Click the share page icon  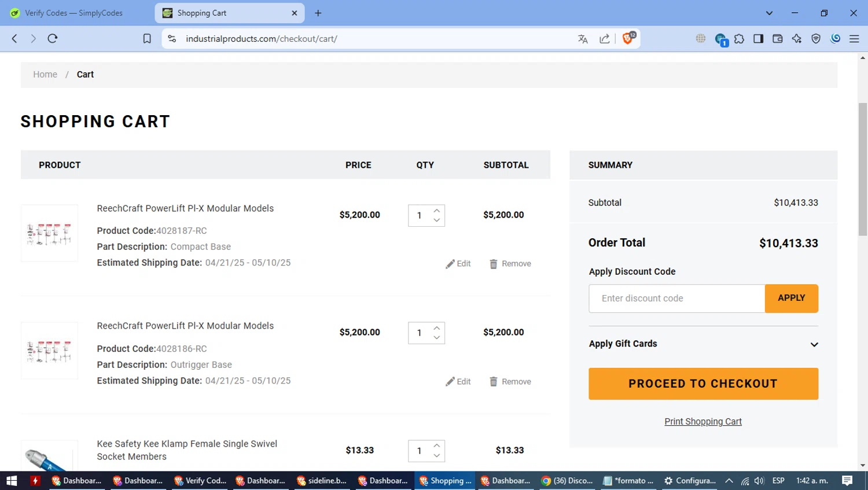(605, 39)
